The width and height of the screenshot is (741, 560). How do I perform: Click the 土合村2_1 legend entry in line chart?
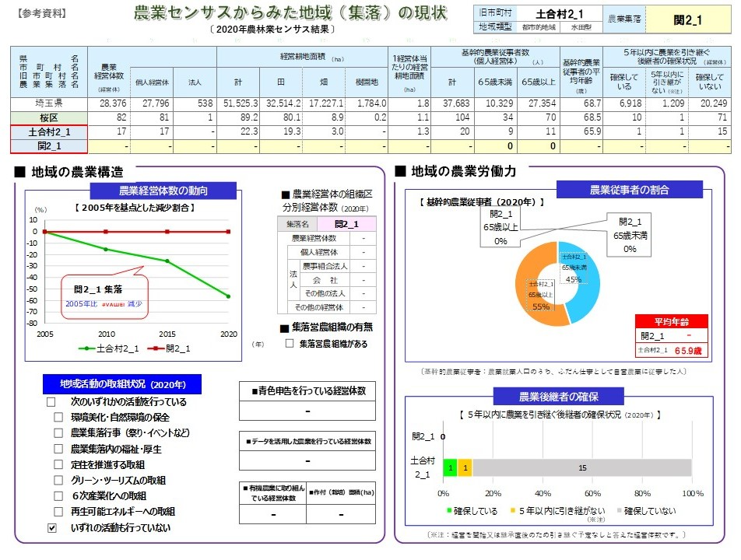coord(109,348)
